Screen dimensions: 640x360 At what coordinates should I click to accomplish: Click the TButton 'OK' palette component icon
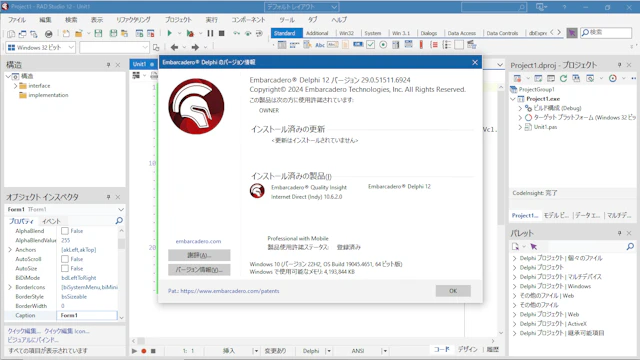pos(358,44)
